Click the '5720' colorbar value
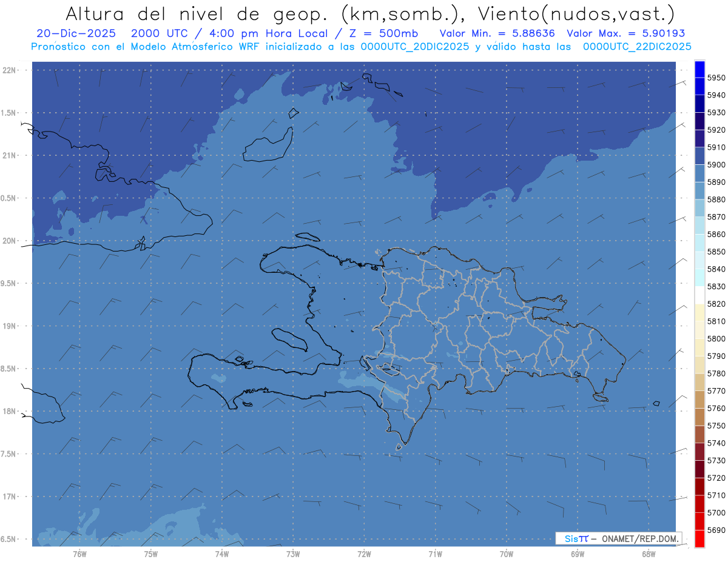Image resolution: width=728 pixels, height=562 pixels. 716,478
